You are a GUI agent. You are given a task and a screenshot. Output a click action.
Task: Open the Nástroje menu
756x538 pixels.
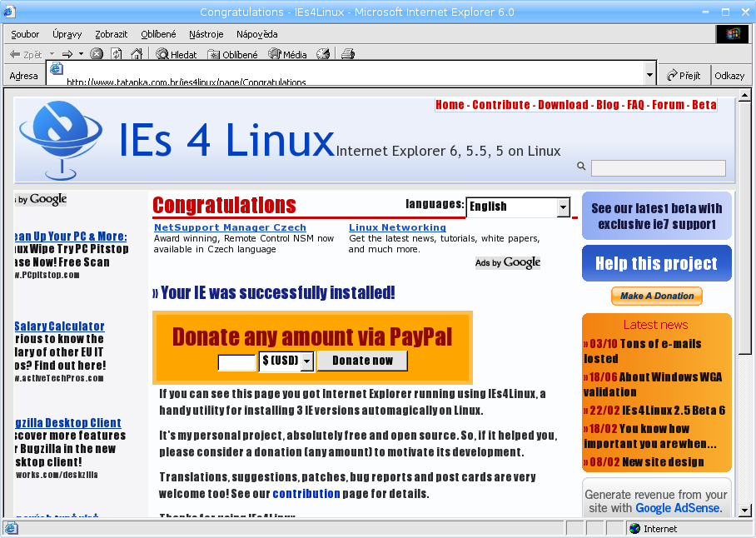coord(206,34)
